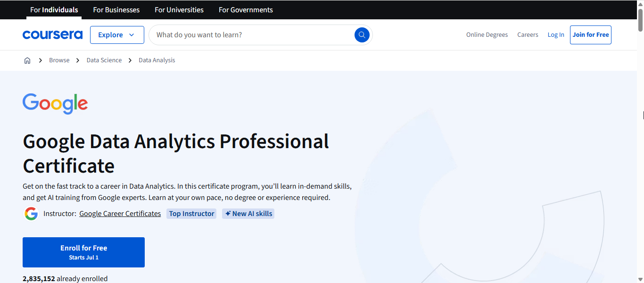Viewport: 644px width, 283px height.
Task: Click the Google Data Analytics Professional Certificate heading
Action: [x=176, y=154]
